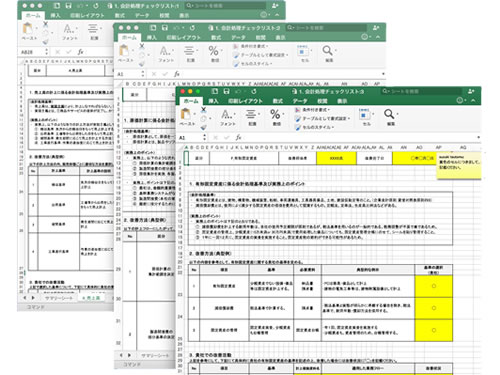
Task: Click the Save icon in middle window title bar
Action: (x=165, y=28)
